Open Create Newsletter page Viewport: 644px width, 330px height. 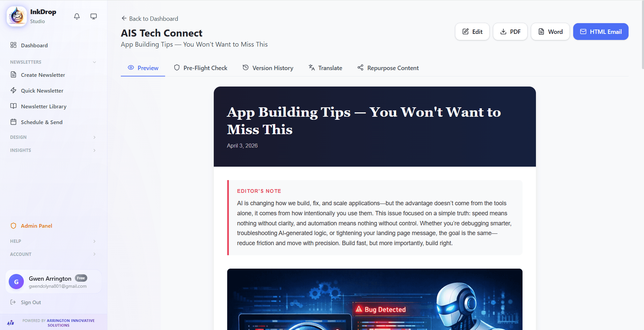(53, 75)
